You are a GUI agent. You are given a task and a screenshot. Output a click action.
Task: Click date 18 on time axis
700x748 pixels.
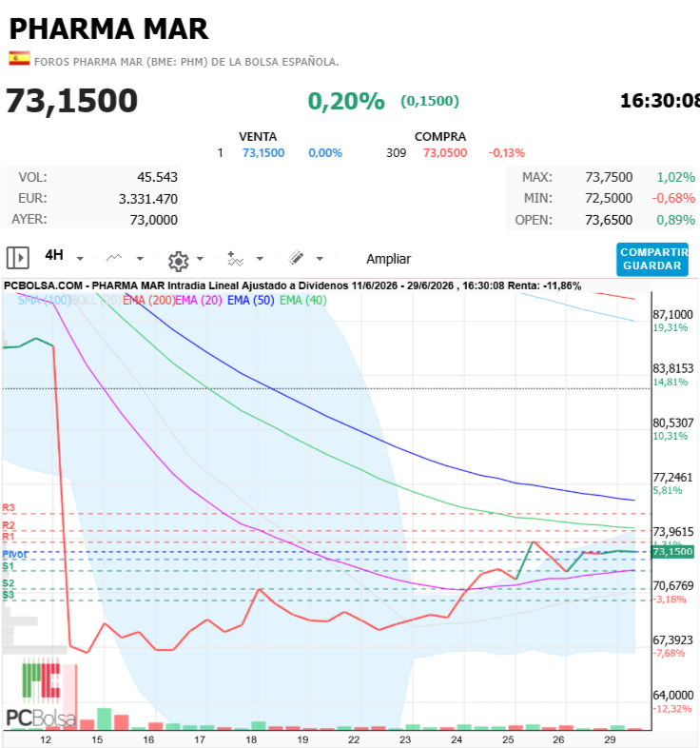pos(251,739)
